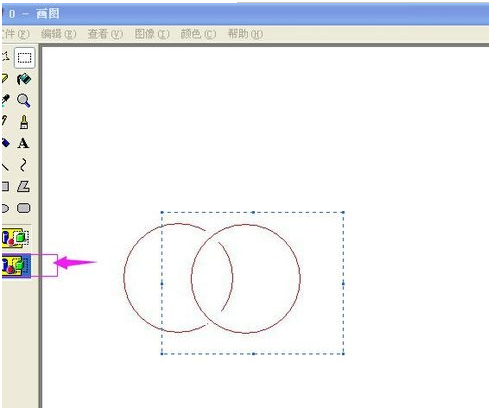Click the selection's top-middle resize handle
The image size is (491, 410).
(x=253, y=212)
